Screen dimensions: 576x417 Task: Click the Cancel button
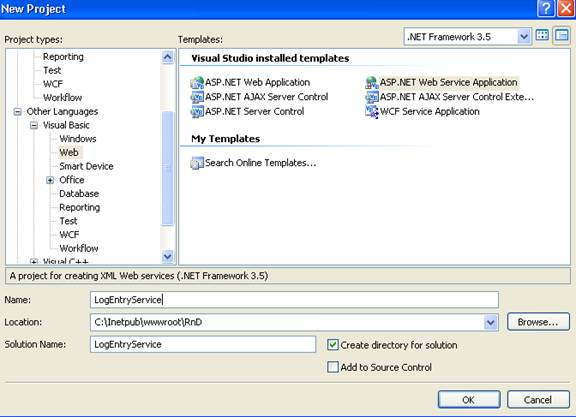point(538,400)
